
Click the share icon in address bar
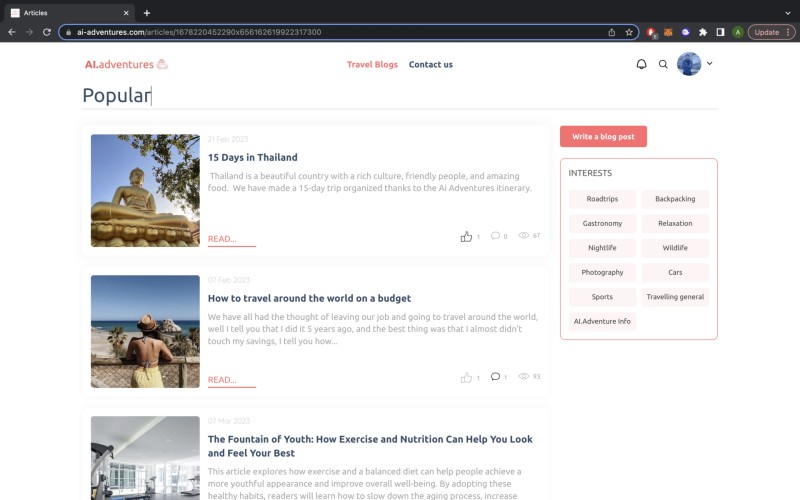click(612, 32)
